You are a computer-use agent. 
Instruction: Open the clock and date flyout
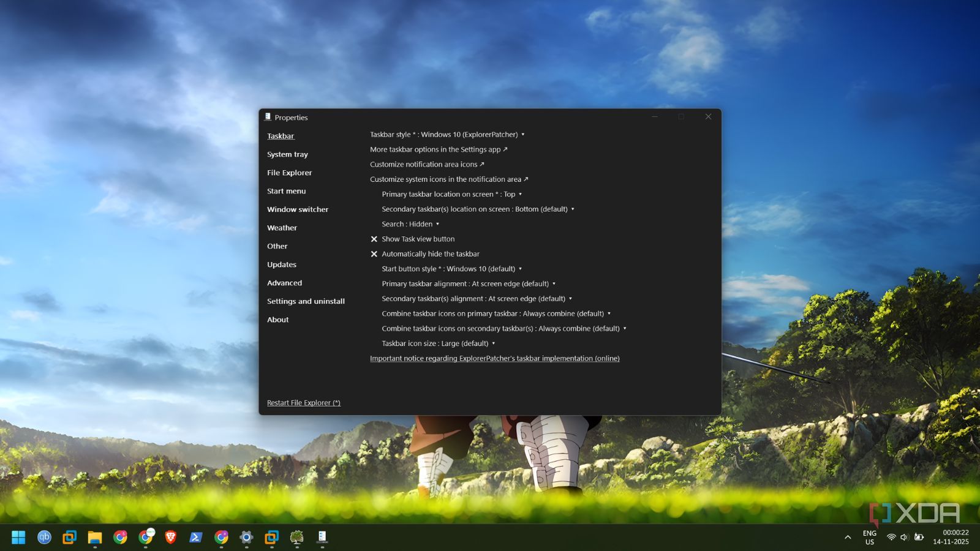(951, 538)
